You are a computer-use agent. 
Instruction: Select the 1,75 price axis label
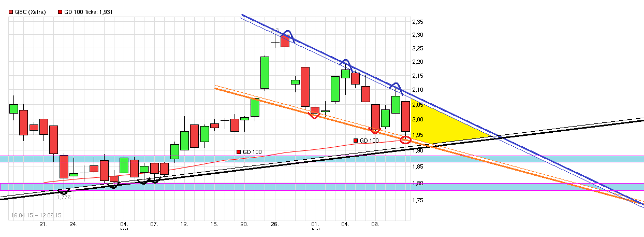click(x=418, y=200)
